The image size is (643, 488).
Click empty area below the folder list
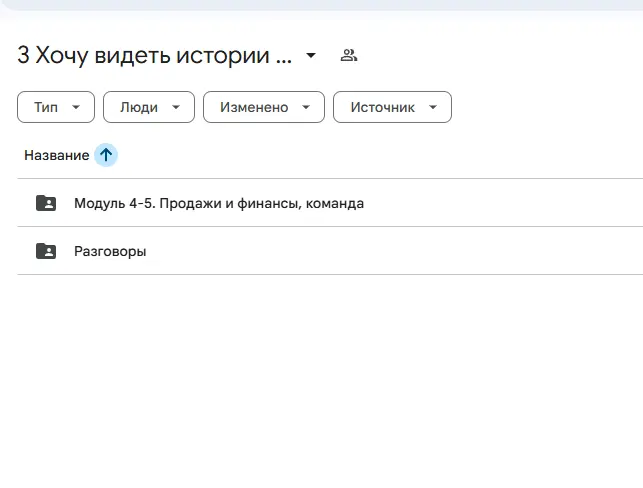point(320,380)
